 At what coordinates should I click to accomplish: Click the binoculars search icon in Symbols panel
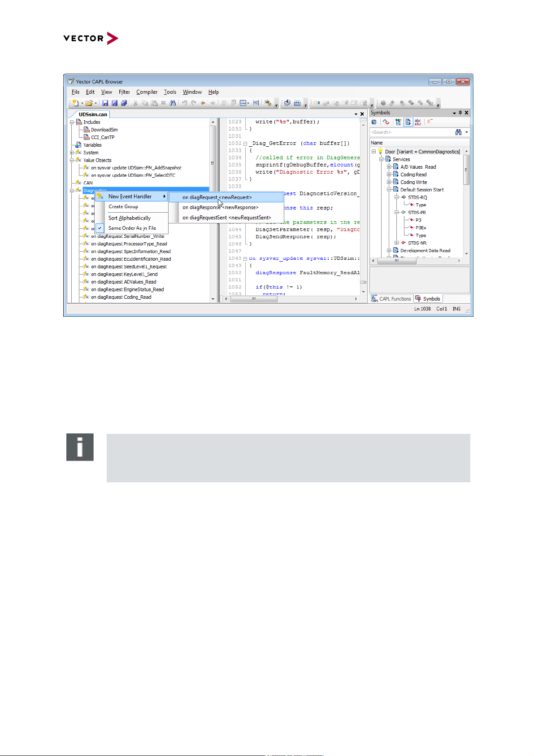[x=458, y=132]
